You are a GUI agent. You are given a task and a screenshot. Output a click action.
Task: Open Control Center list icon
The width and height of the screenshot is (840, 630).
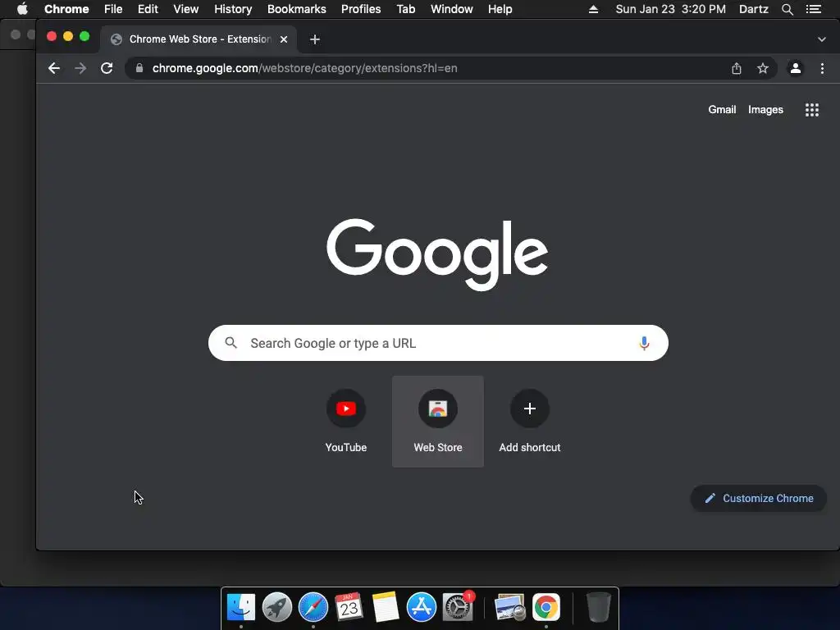(814, 9)
